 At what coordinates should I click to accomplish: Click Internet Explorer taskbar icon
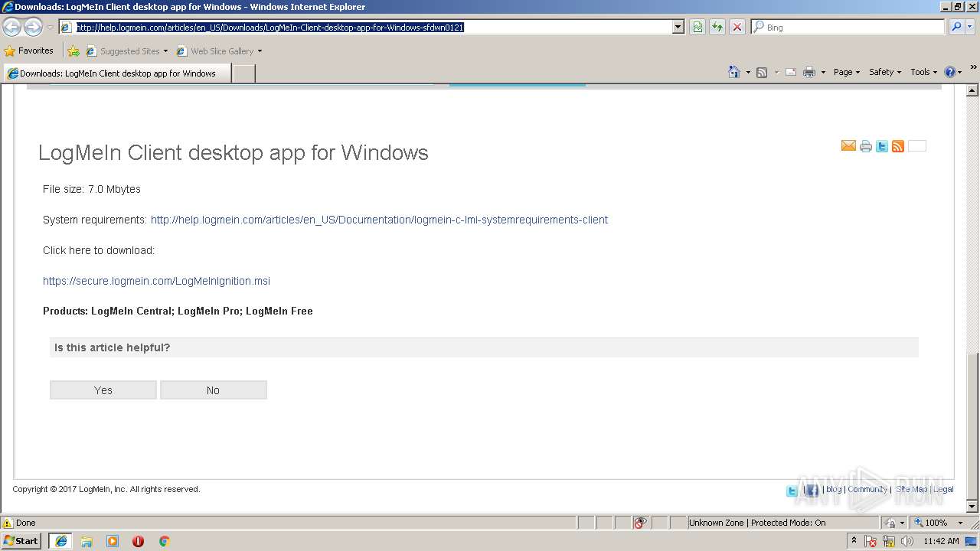[60, 541]
